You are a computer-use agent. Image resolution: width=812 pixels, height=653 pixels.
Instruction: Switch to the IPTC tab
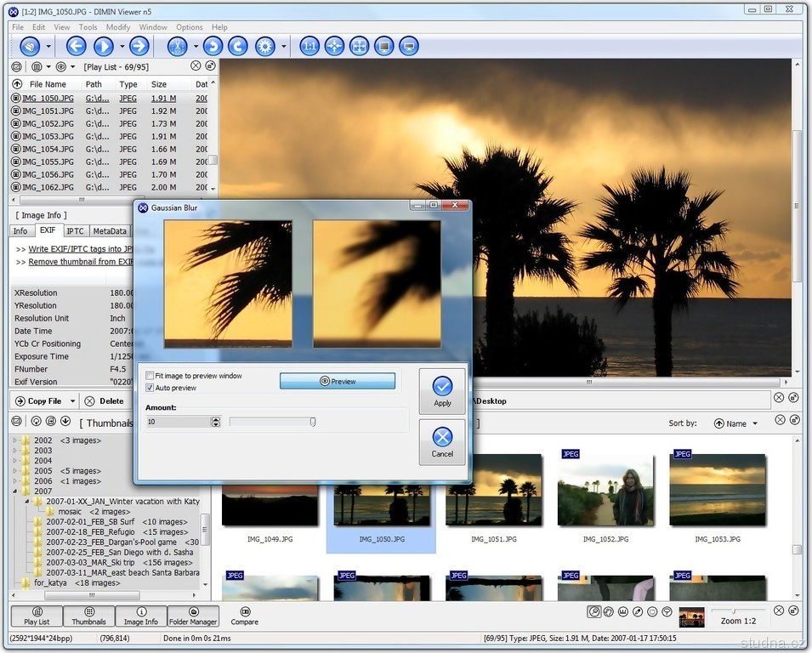75,231
